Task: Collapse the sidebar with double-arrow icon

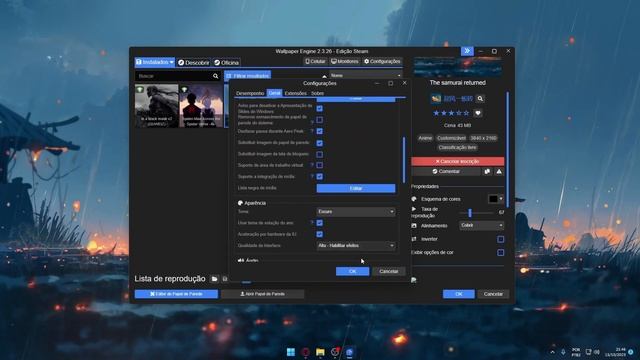Action: [x=467, y=51]
